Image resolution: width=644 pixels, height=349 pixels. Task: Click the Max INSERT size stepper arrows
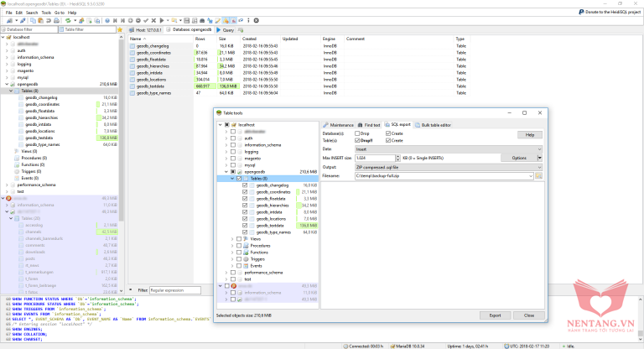tap(400, 158)
